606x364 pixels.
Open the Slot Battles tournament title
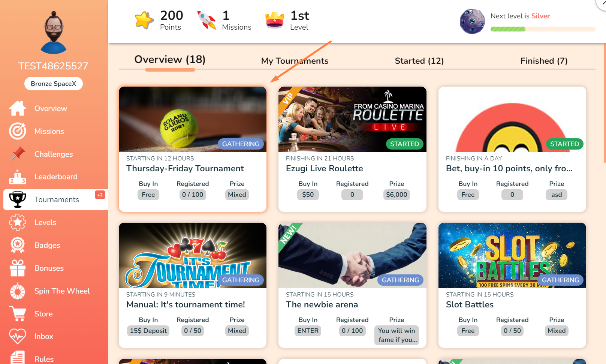pos(470,304)
